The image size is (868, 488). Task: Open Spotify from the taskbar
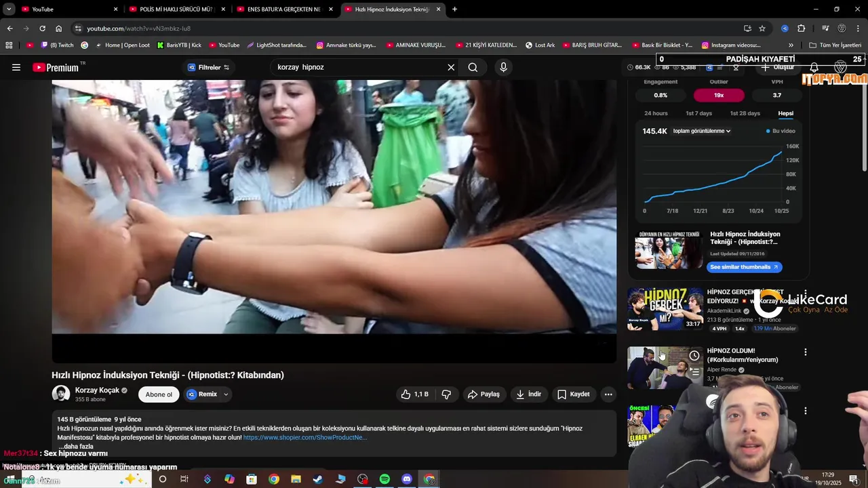tap(384, 479)
